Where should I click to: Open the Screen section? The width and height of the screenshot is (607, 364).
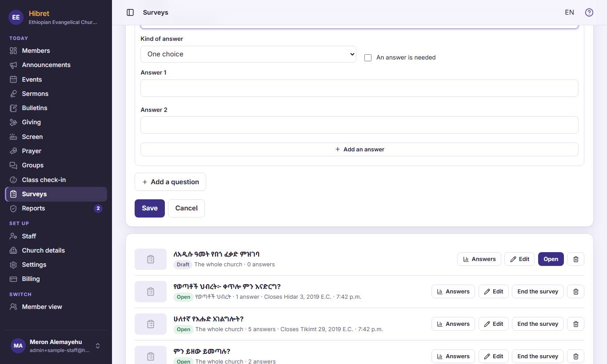click(56, 137)
